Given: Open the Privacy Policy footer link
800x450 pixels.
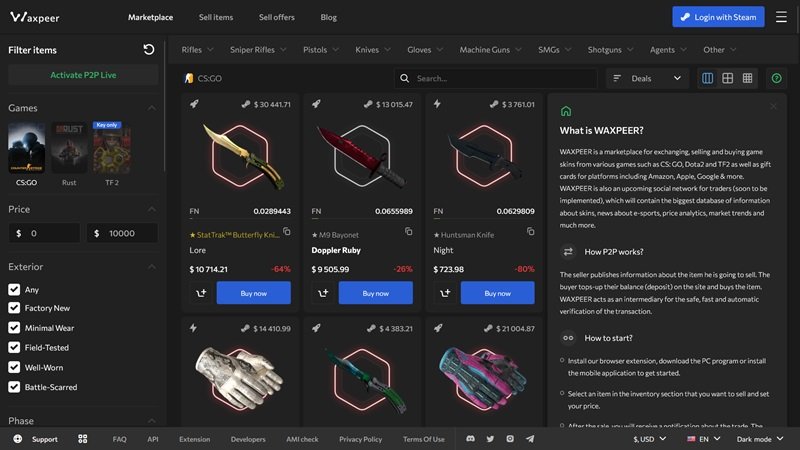Looking at the screenshot, I should click(360, 439).
